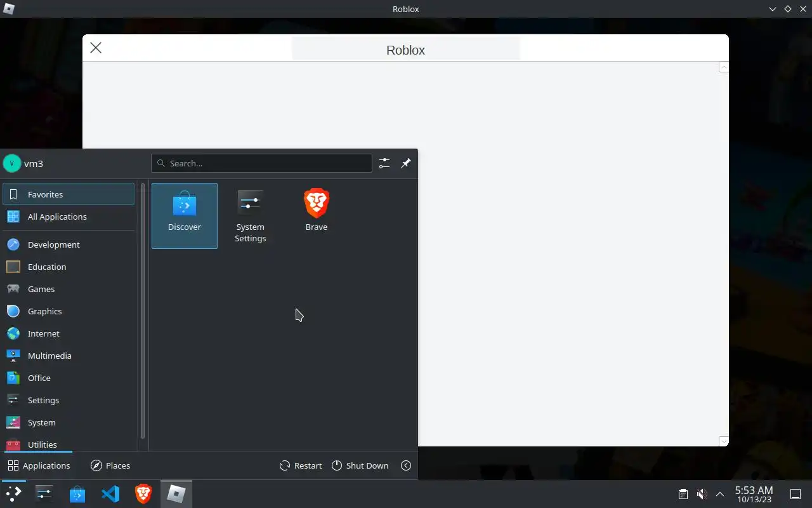
Task: Switch to the Places tab
Action: click(110, 465)
